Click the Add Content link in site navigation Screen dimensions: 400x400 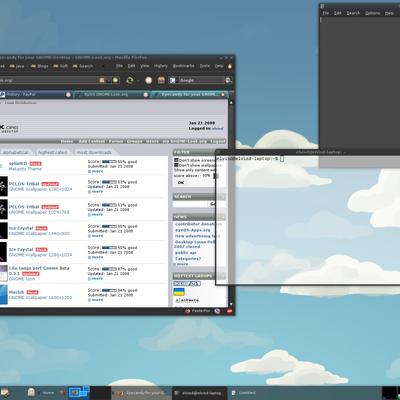(91, 141)
